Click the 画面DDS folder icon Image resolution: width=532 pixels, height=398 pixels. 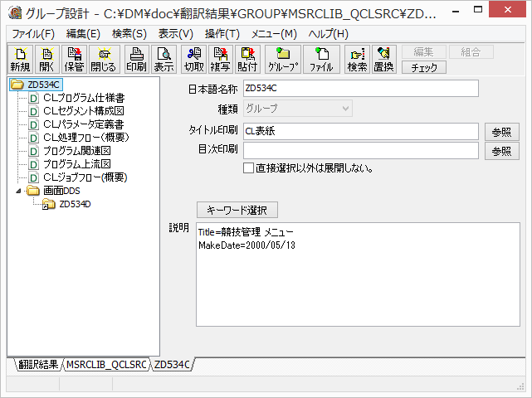click(x=33, y=191)
